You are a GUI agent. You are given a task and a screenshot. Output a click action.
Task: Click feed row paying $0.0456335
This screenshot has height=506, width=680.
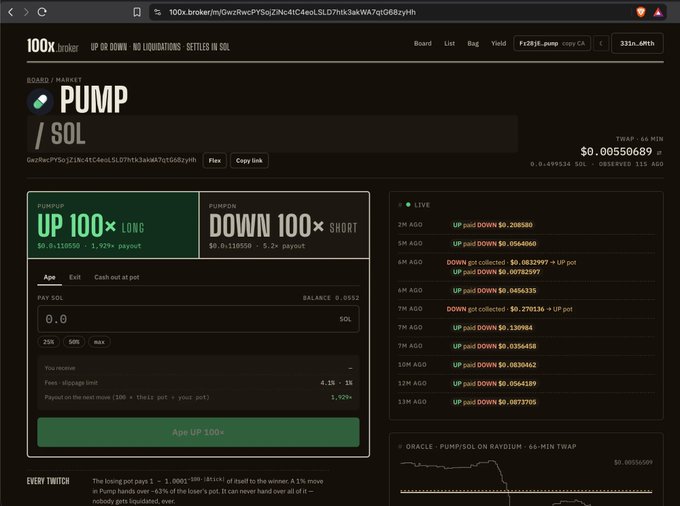(x=526, y=291)
